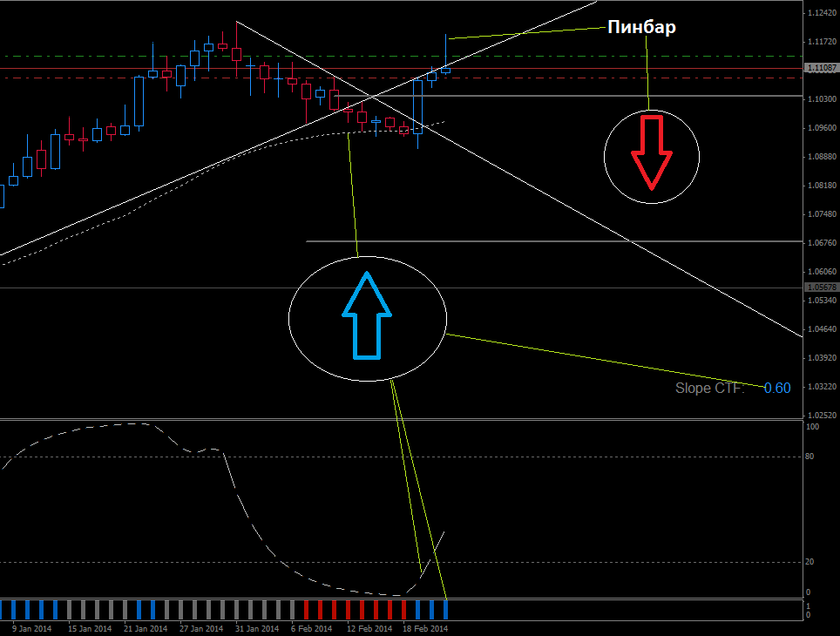Click the 1.06760 price scale value
Viewport: 840px width, 636px height.
(822, 243)
